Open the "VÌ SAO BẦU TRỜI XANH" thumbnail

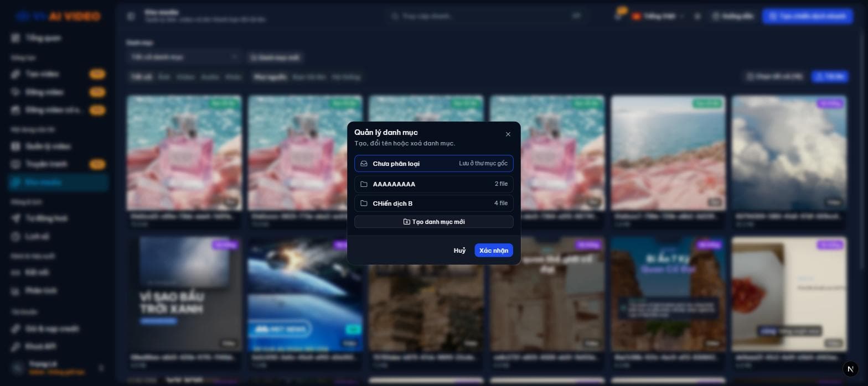[x=184, y=294]
